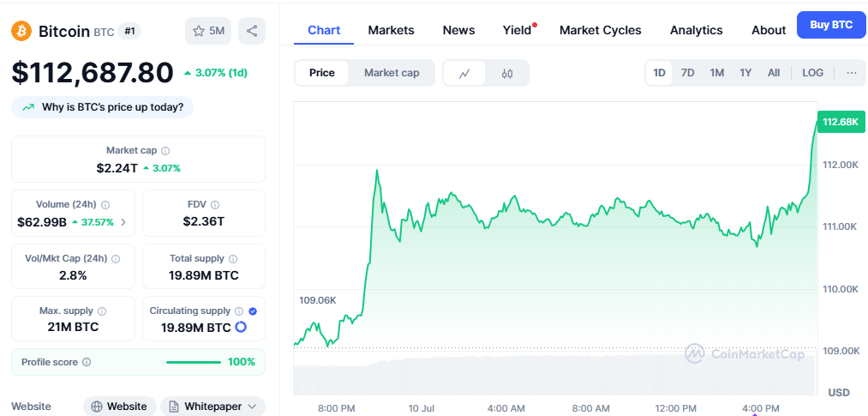Click the $2.24T market cap value

point(117,168)
